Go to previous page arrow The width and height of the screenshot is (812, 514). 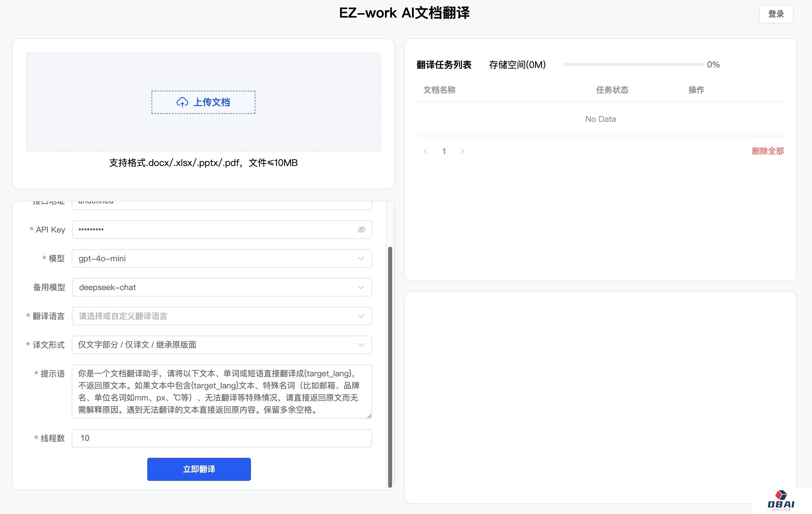tap(426, 152)
